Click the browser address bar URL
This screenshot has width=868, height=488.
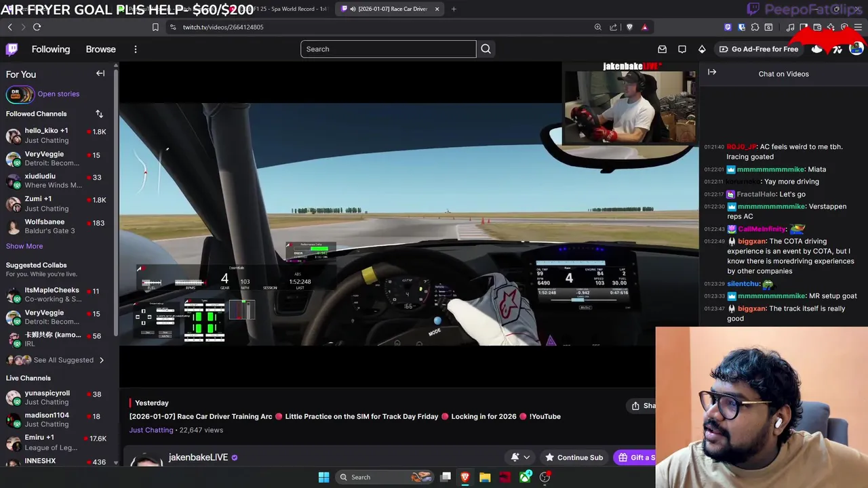click(223, 27)
